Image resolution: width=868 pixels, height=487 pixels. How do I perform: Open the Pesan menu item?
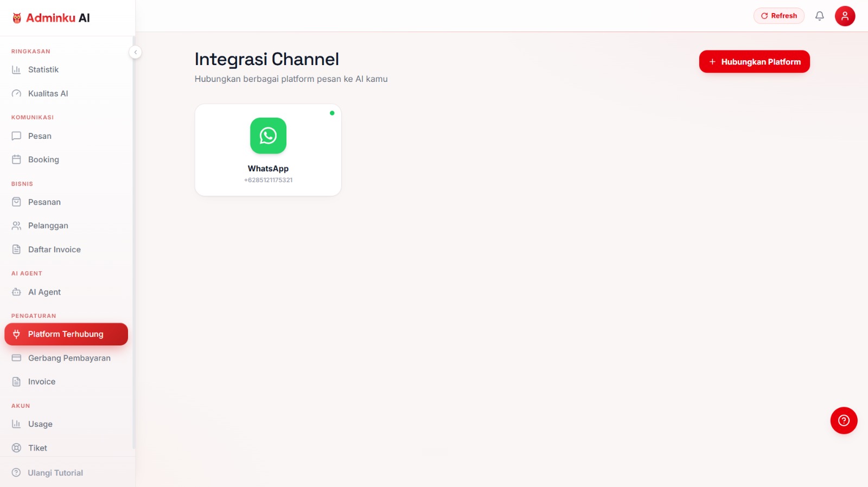[66, 136]
